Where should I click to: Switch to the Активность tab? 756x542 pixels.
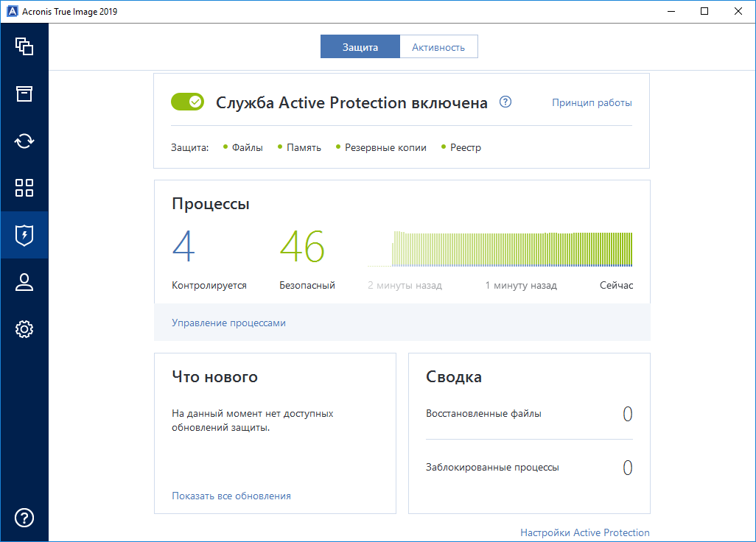438,46
